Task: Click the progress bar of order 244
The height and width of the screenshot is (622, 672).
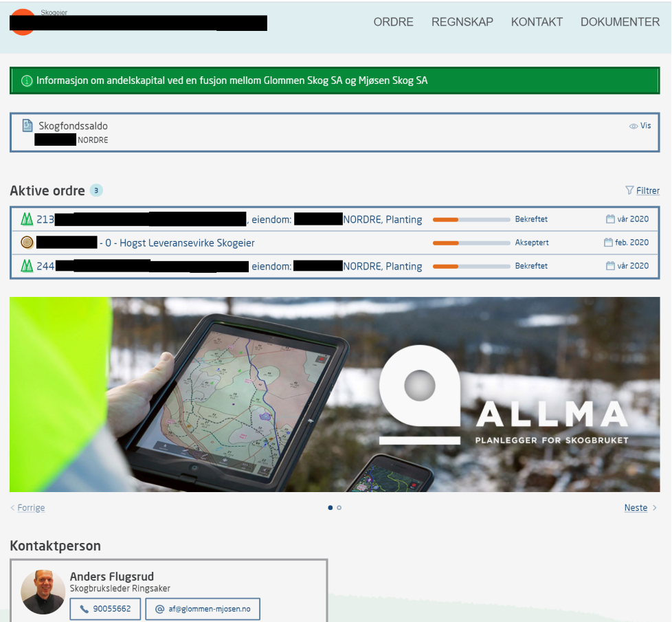Action: click(x=471, y=266)
